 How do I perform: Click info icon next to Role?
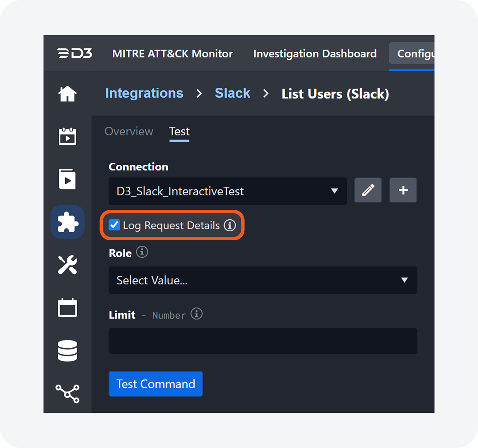(142, 252)
